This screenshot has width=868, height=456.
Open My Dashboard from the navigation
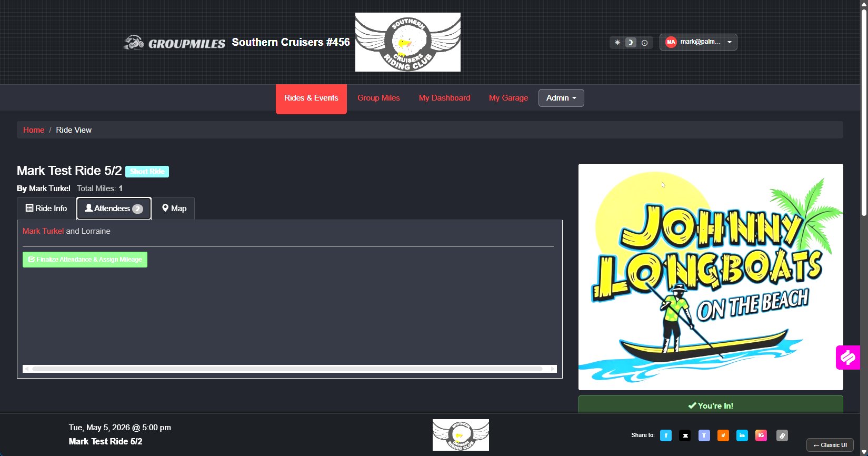[x=444, y=98]
